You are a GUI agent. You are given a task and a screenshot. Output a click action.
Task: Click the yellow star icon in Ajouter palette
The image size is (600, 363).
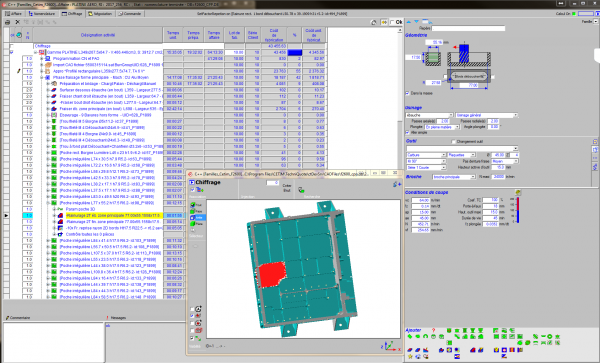coord(410,356)
